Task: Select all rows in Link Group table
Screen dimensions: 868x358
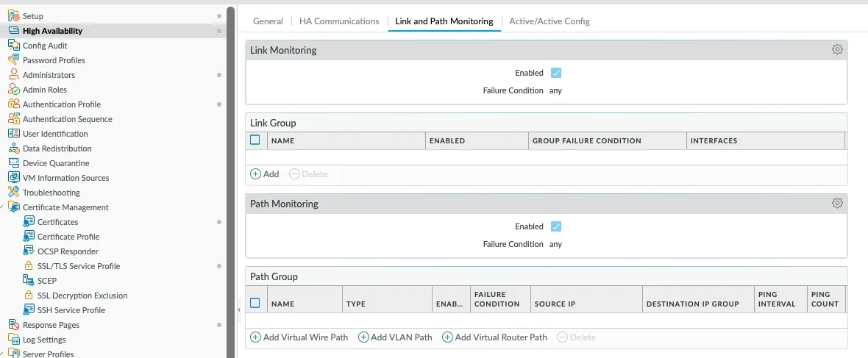Action: [x=255, y=140]
